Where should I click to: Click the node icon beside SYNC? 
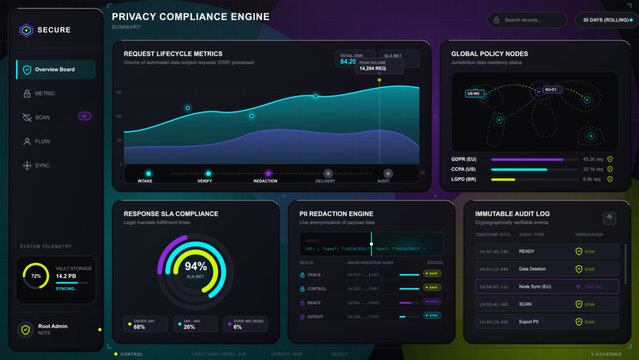coord(27,166)
